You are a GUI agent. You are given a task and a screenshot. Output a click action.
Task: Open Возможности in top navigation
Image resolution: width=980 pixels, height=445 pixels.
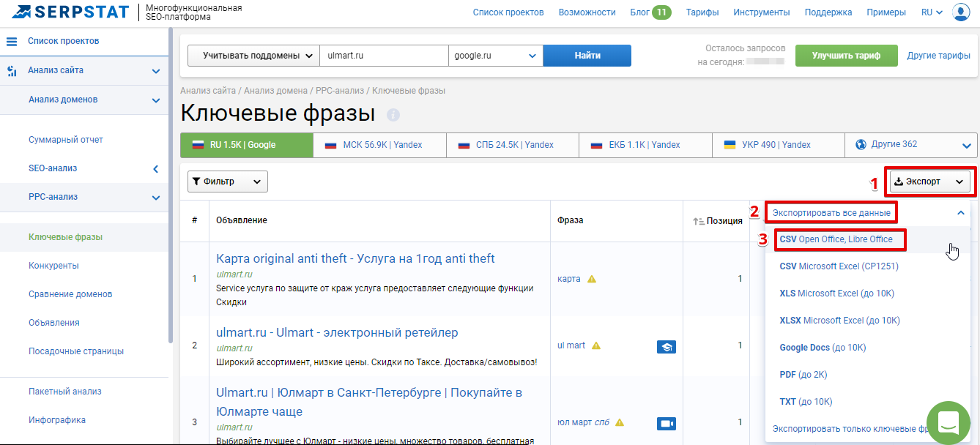[x=587, y=12]
